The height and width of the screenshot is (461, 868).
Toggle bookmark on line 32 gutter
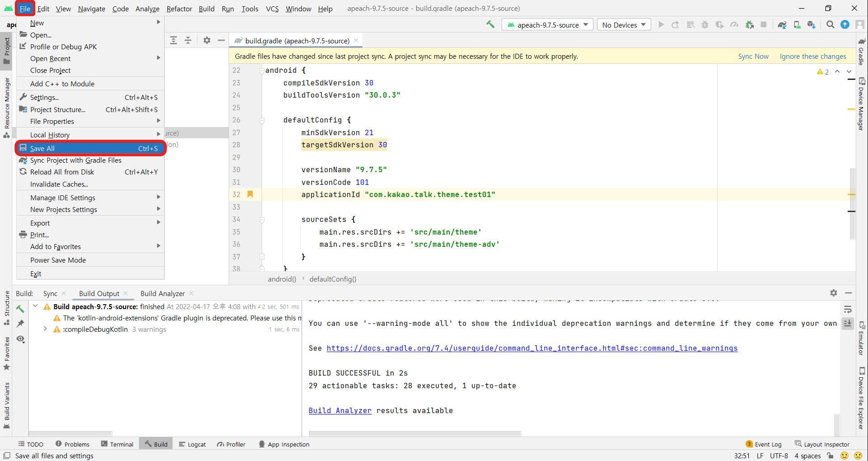click(250, 194)
